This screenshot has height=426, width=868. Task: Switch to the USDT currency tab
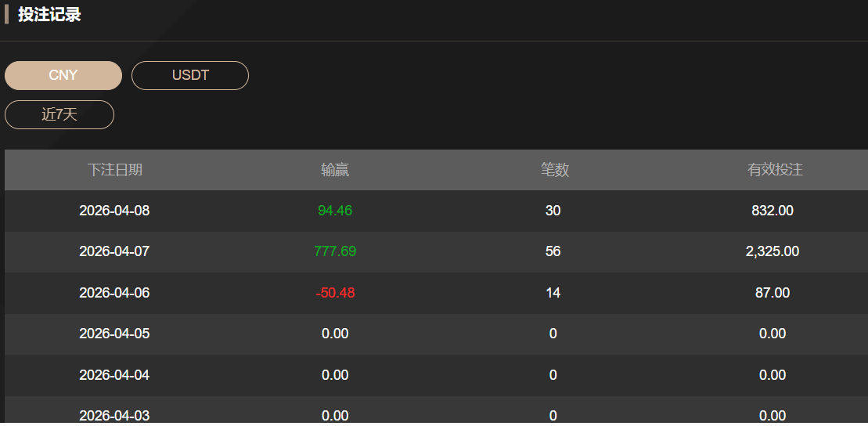pyautogui.click(x=190, y=75)
